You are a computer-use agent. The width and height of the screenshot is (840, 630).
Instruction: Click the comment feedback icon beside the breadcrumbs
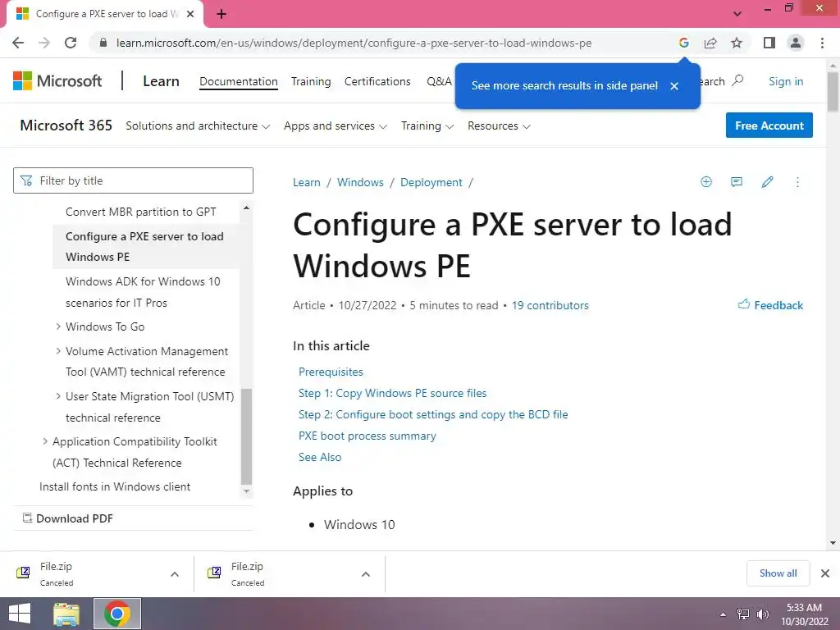point(737,182)
